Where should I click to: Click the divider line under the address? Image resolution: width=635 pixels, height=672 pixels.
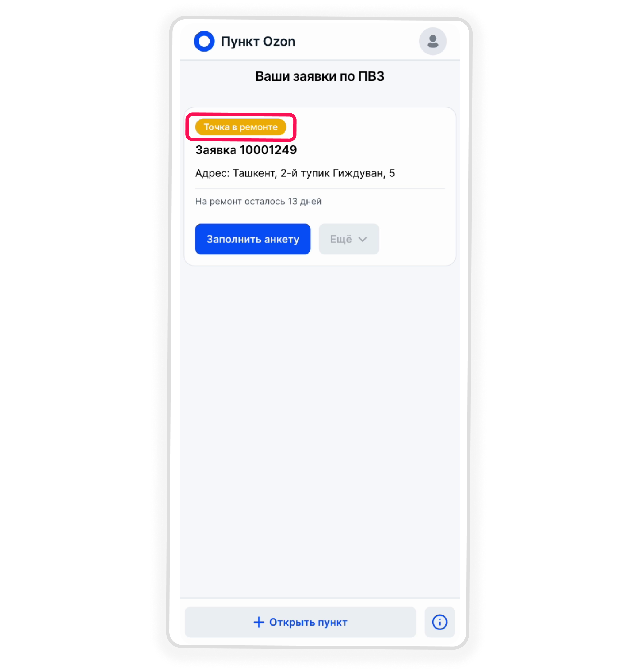[x=320, y=188]
